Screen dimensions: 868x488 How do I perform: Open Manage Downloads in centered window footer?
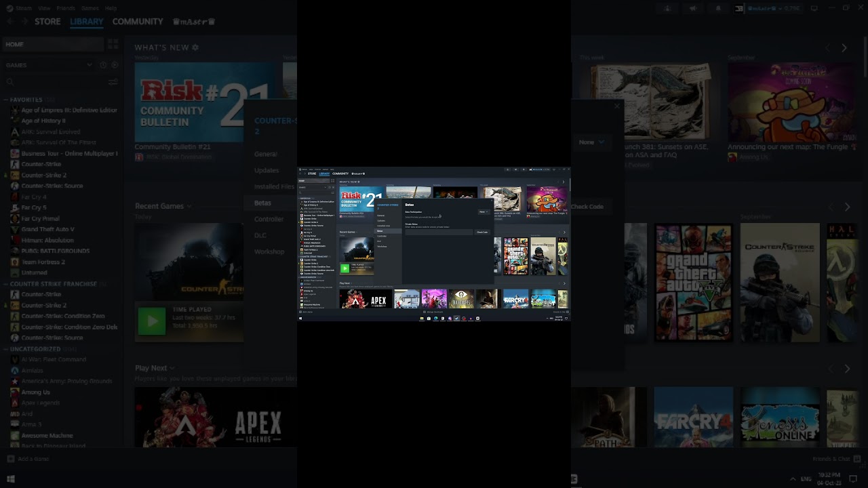coord(434,312)
